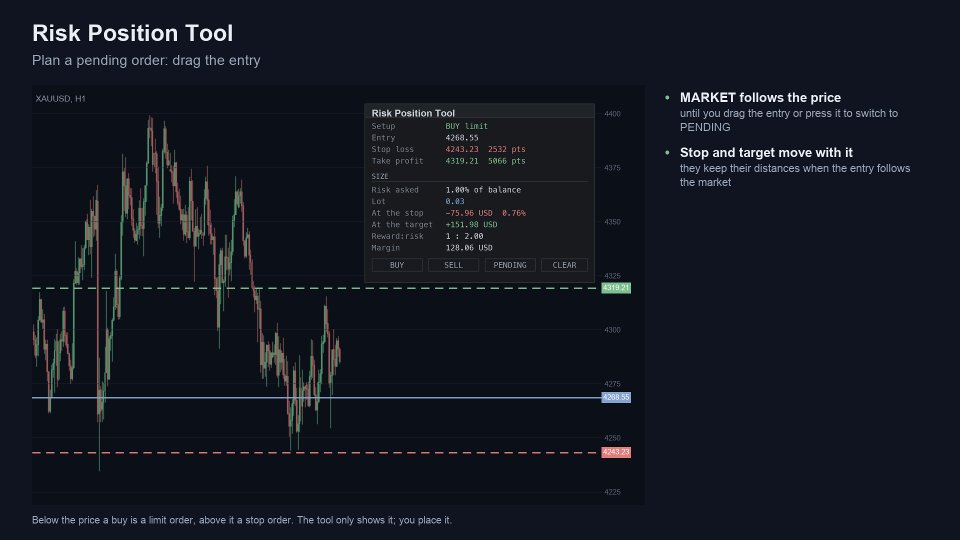960x540 pixels.
Task: Click the XAUUSD, H1 chart symbol label
Action: click(x=61, y=99)
